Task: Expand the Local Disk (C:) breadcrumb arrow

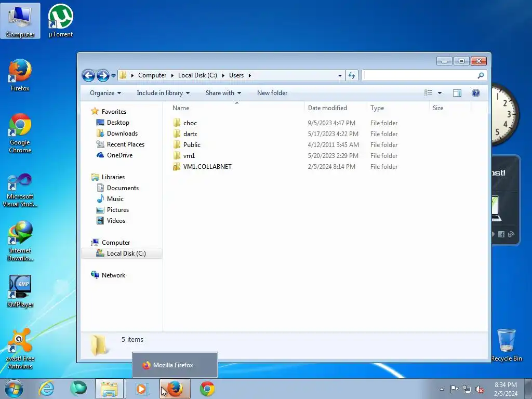Action: click(223, 75)
